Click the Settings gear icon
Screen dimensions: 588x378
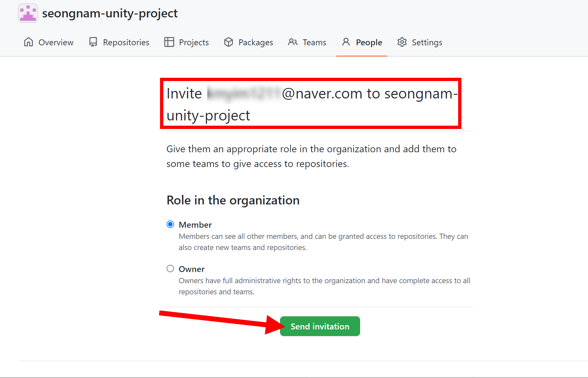pyautogui.click(x=402, y=42)
